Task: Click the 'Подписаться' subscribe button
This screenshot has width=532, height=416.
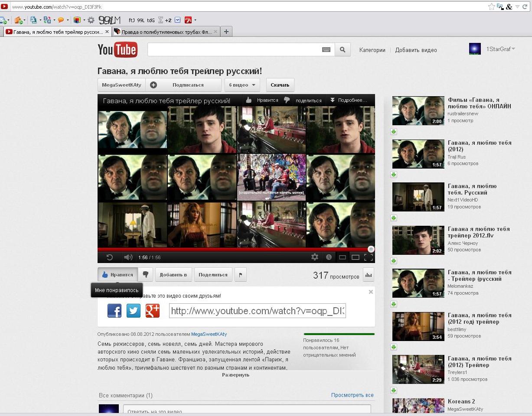Action: point(183,85)
